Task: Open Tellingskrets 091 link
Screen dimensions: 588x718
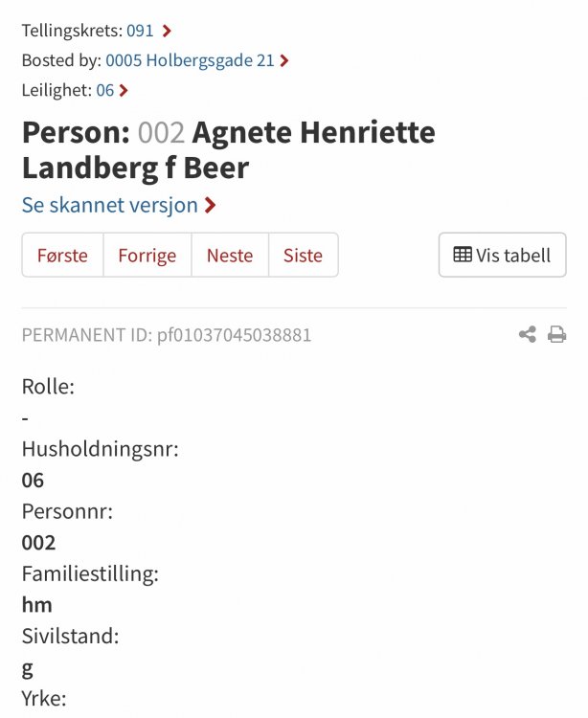Action: 140,31
